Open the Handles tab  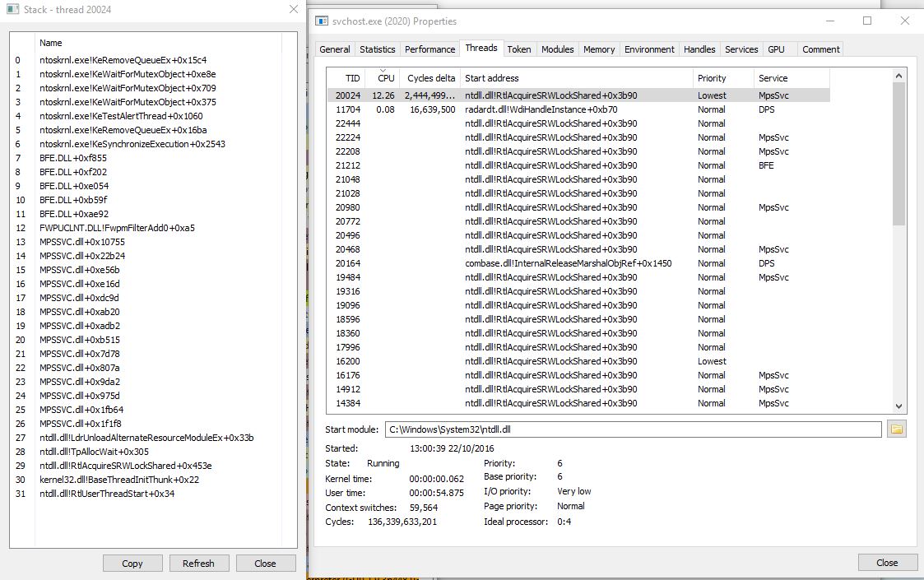[699, 49]
